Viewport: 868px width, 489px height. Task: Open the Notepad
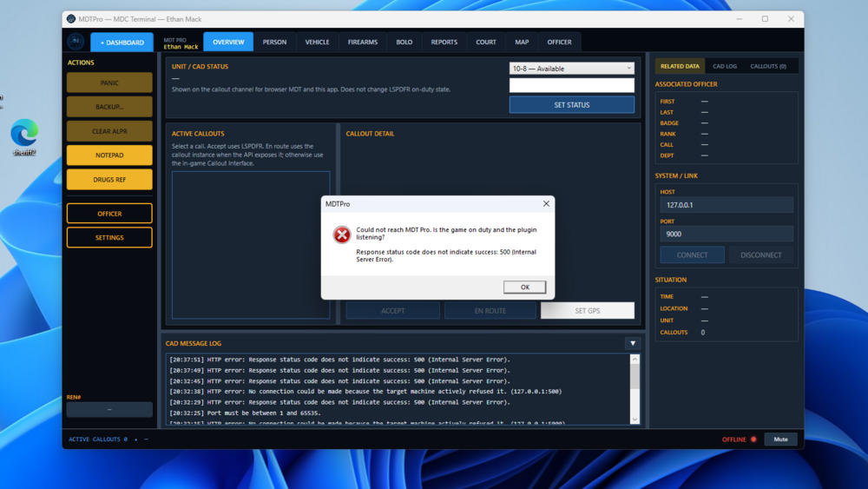tap(109, 155)
